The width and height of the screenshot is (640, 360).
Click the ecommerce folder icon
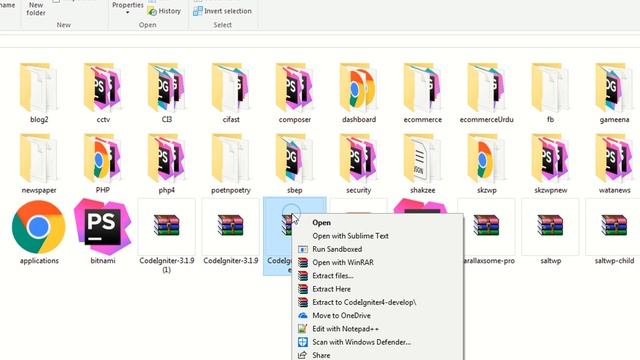[x=422, y=87]
